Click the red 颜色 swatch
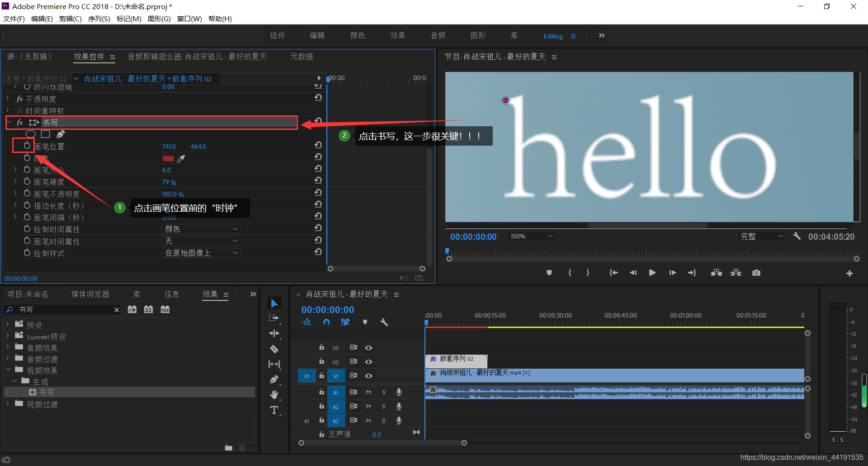 pyautogui.click(x=168, y=158)
